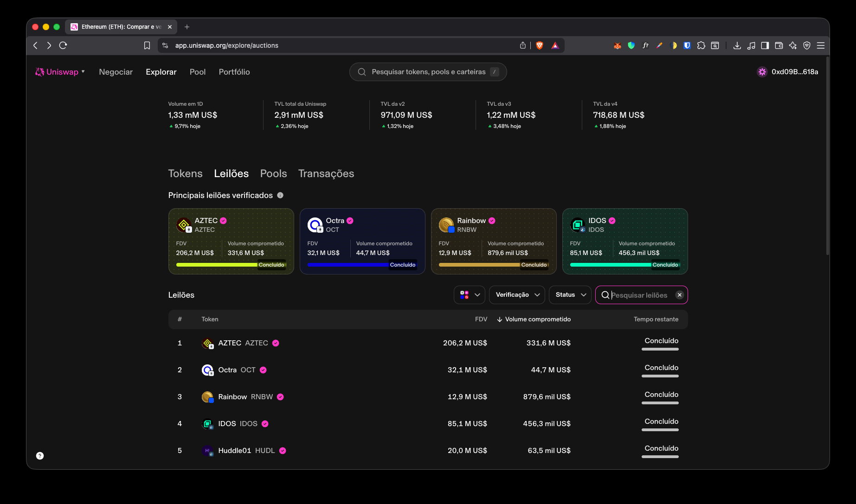The width and height of the screenshot is (856, 504).
Task: Go forward with the right arrow
Action: (x=49, y=45)
